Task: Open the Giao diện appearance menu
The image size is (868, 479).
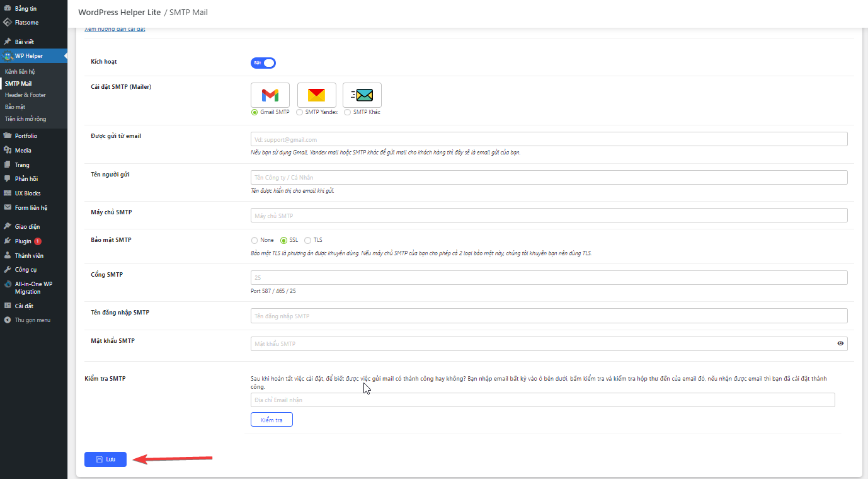Action: point(27,227)
